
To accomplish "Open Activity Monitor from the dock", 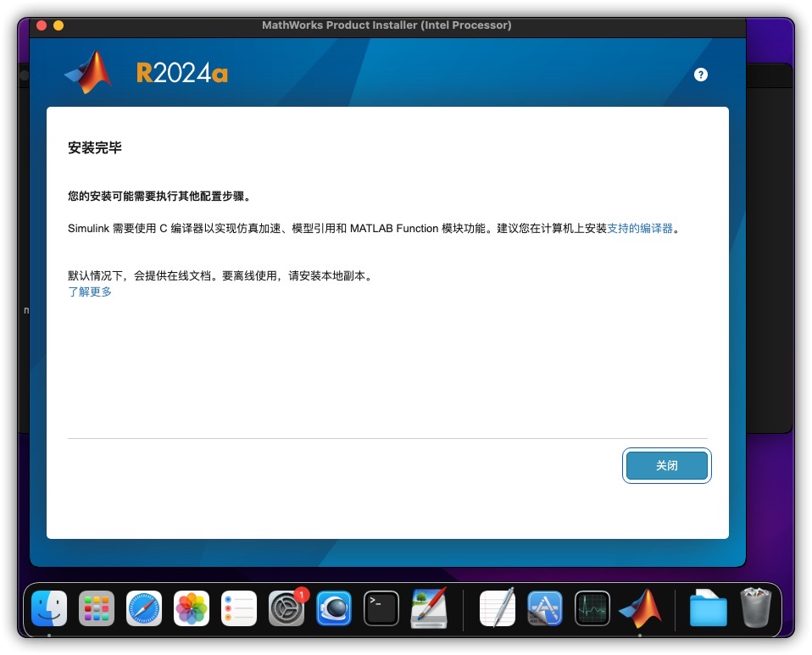I will (592, 608).
